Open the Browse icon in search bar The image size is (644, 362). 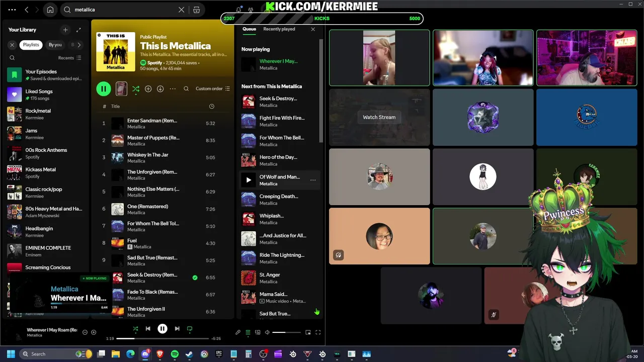[197, 10]
